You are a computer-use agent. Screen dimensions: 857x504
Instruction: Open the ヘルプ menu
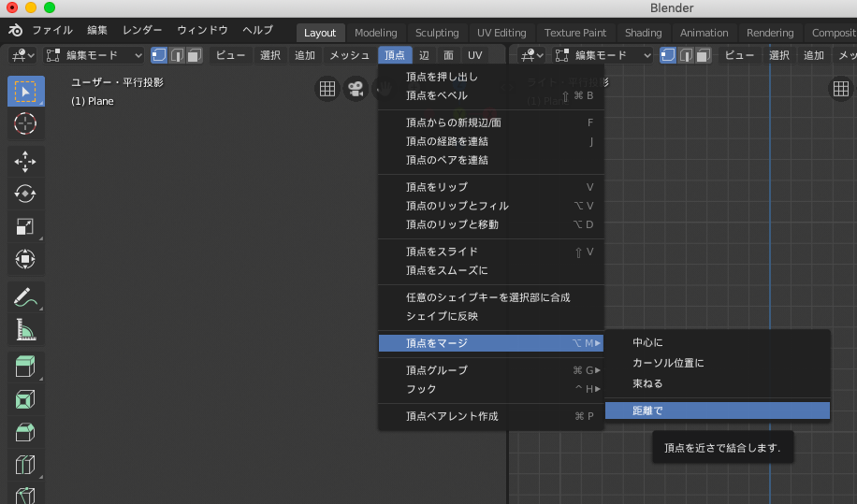(257, 30)
